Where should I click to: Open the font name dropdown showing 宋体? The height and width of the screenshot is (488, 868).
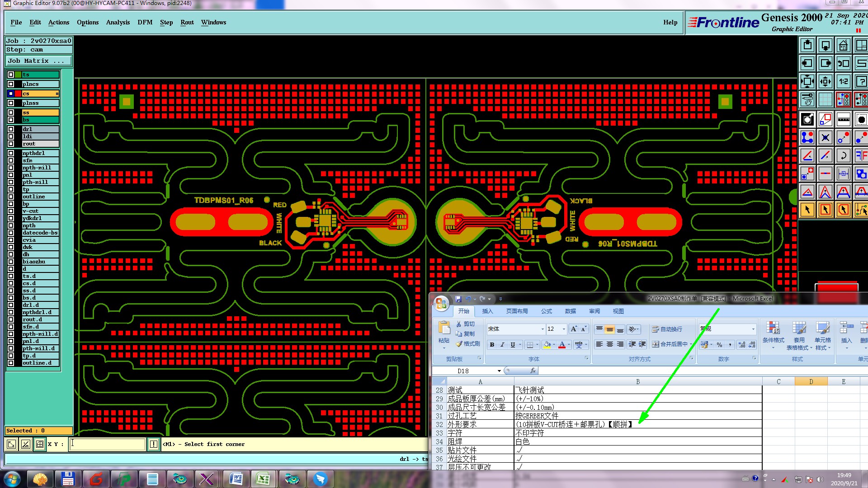click(x=542, y=329)
